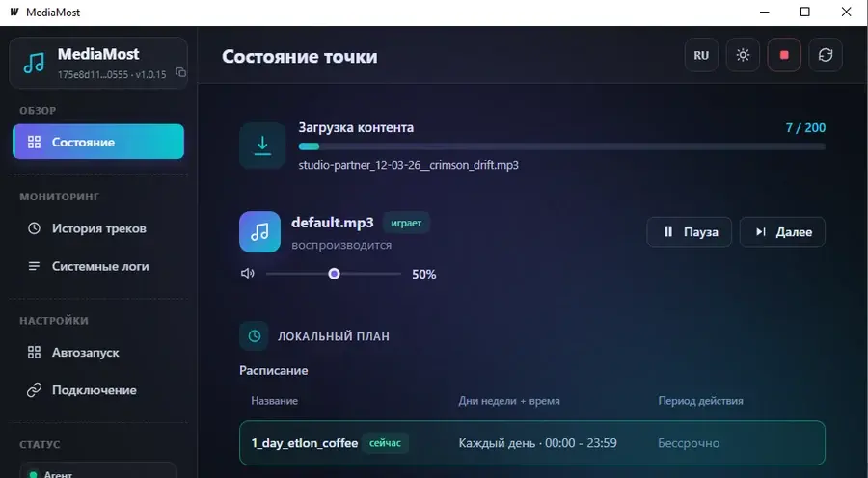Go to Автозапуск settings
This screenshot has height=478, width=868.
[98, 353]
